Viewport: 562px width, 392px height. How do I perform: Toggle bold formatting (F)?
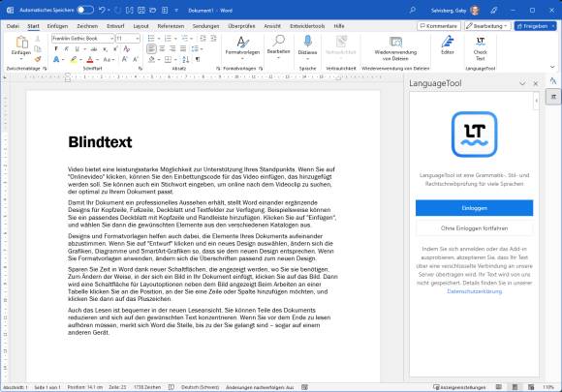[56, 48]
